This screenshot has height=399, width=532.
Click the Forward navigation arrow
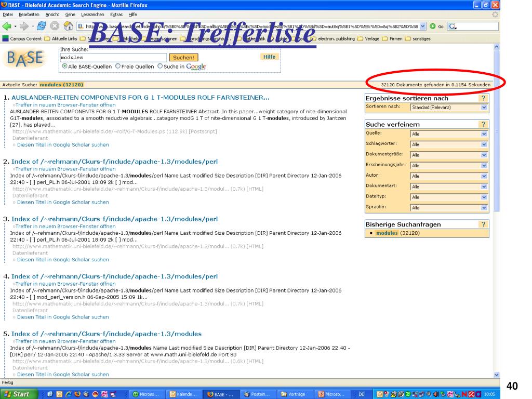click(x=24, y=26)
